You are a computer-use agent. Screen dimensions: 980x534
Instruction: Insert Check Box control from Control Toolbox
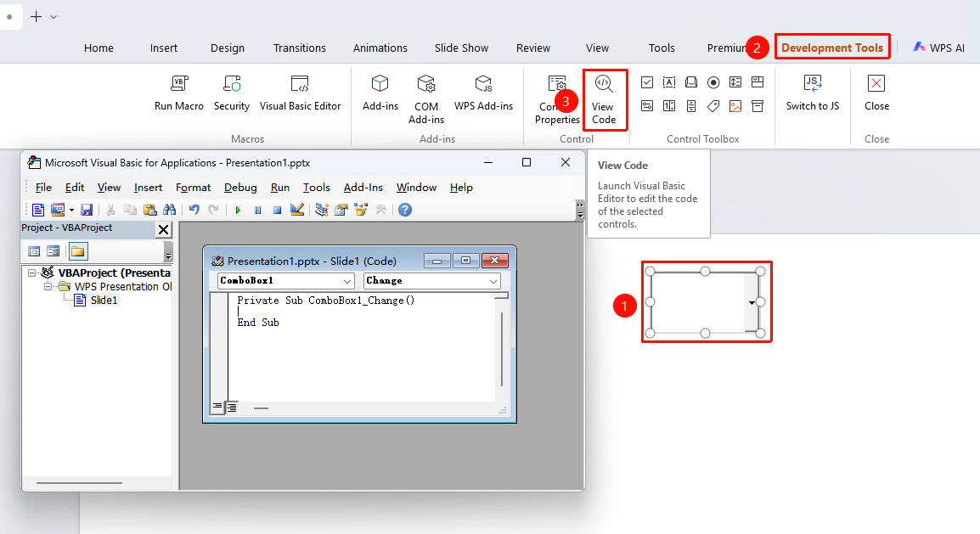[x=647, y=82]
